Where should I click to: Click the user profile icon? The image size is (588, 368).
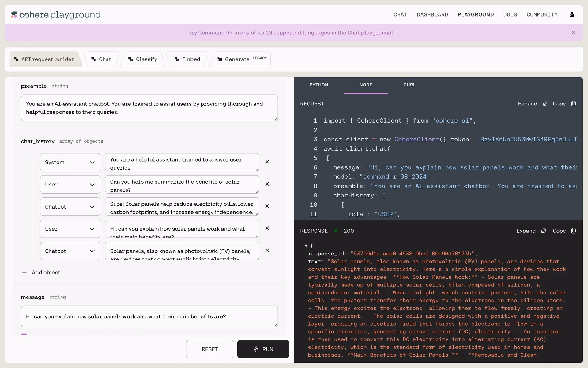pyautogui.click(x=572, y=14)
